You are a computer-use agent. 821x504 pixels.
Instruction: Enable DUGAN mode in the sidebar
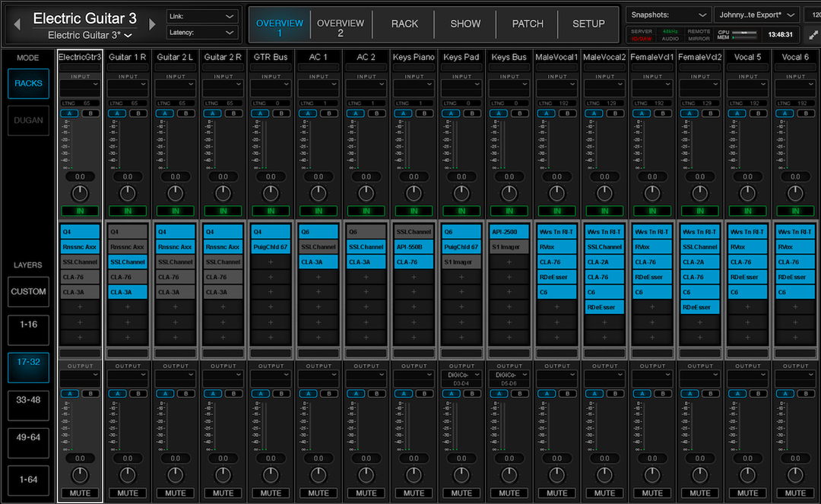pos(28,120)
